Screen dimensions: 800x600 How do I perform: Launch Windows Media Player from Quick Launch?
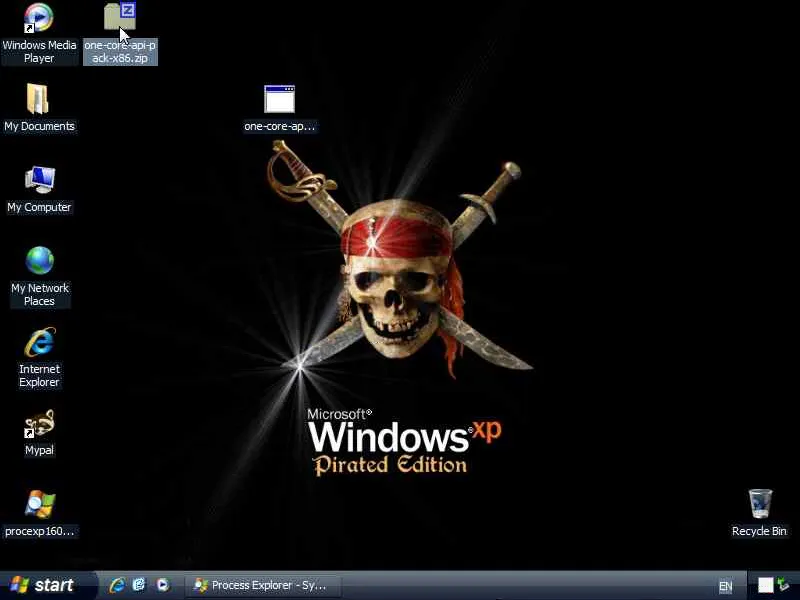pos(163,585)
